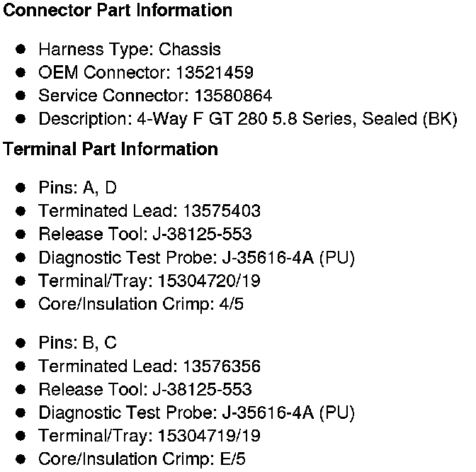Click the Connector Part Information heading
The height and width of the screenshot is (472, 476).
118,11
